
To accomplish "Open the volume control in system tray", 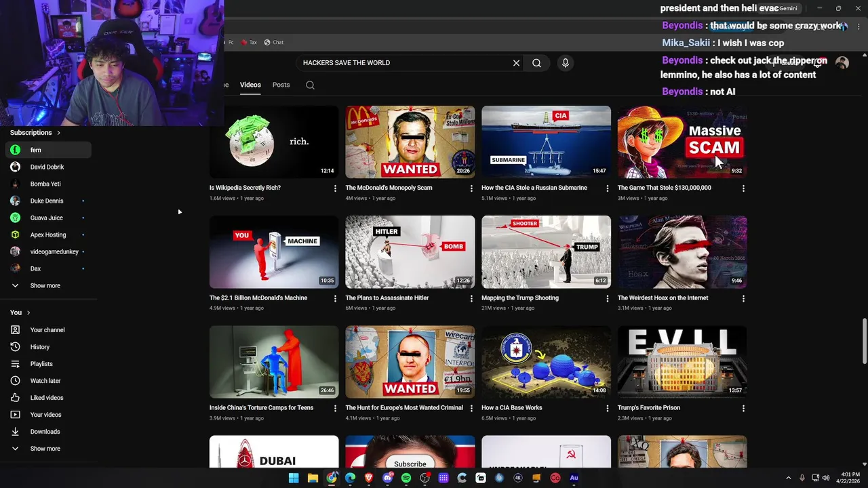I will pyautogui.click(x=826, y=478).
